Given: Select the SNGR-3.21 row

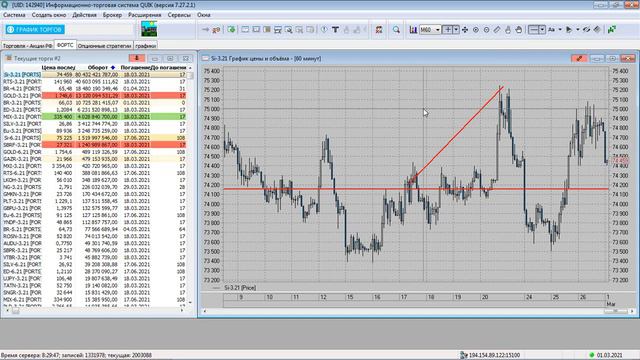Looking at the screenshot, I should coord(95,292).
